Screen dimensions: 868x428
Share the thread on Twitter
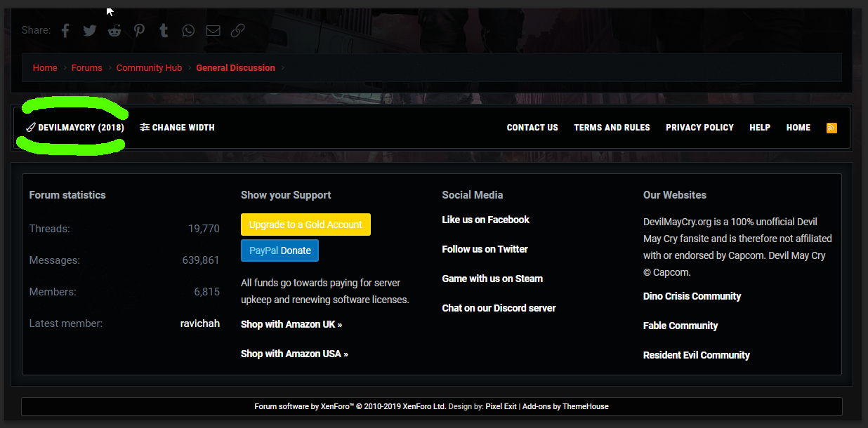click(90, 30)
